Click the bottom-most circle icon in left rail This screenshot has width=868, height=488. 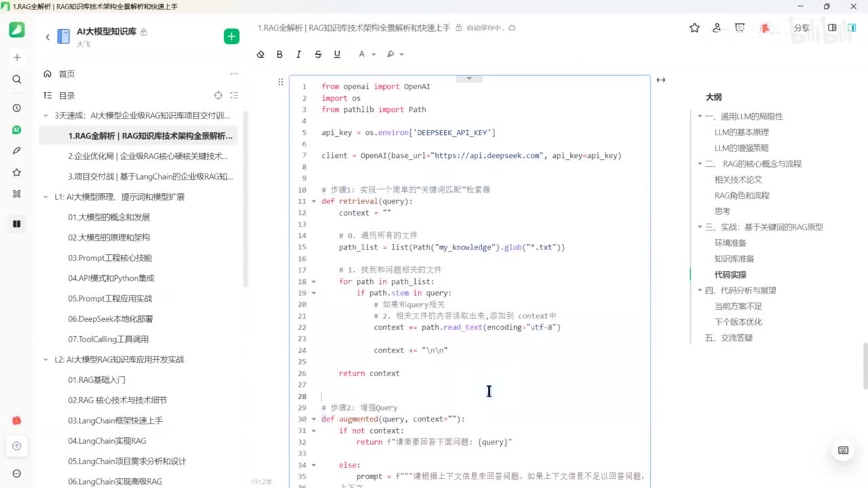coord(17,474)
